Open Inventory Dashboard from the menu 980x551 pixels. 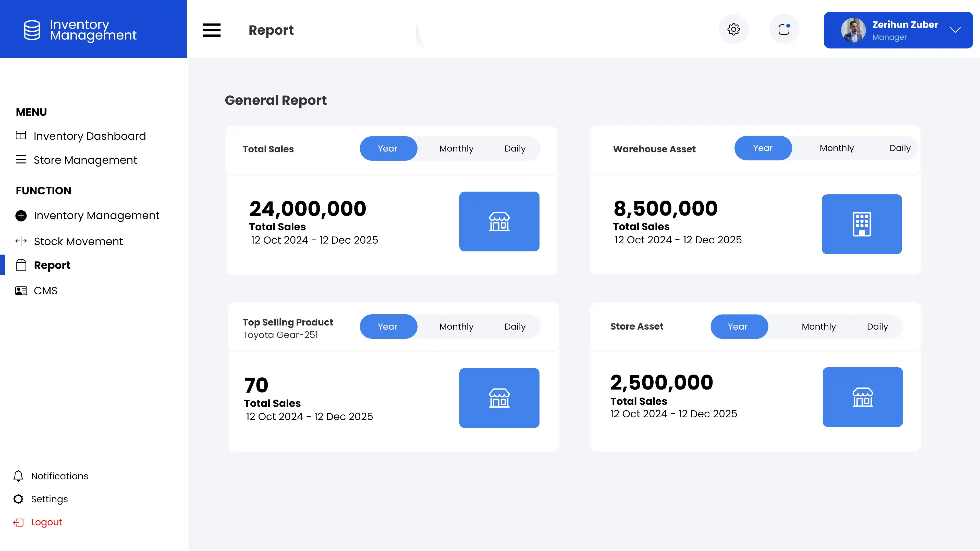[89, 136]
